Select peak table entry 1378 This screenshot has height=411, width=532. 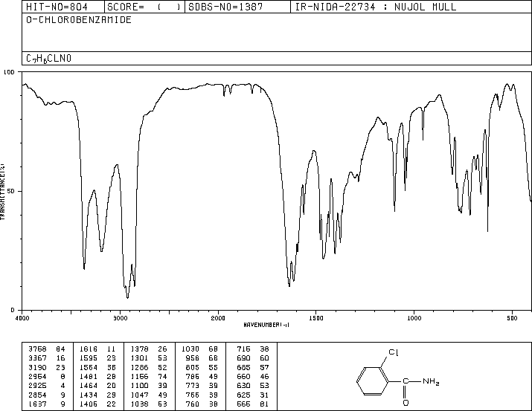pyautogui.click(x=149, y=349)
